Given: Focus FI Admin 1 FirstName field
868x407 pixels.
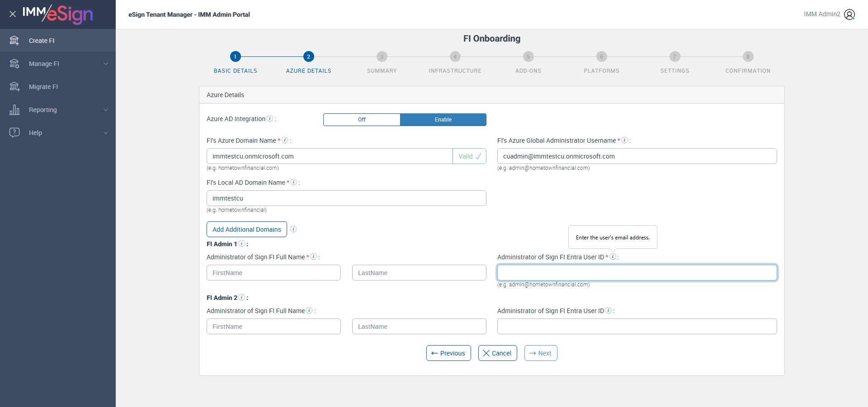Looking at the screenshot, I should 274,273.
